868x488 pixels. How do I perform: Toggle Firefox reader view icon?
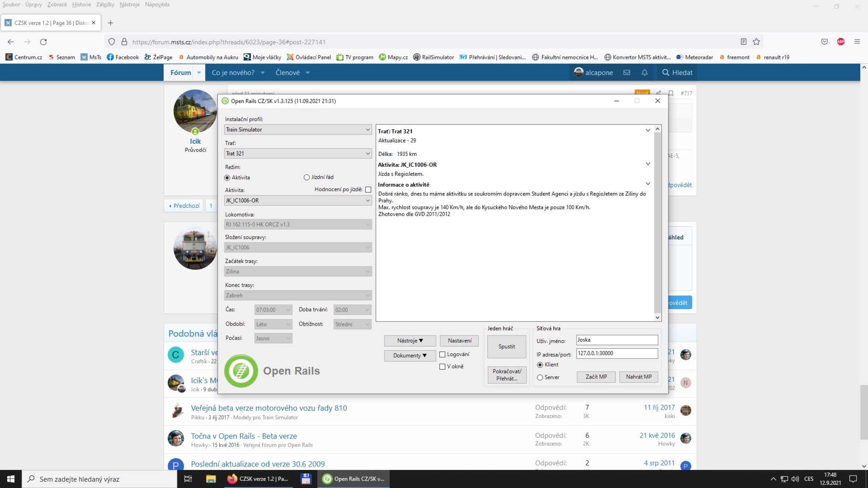point(744,42)
